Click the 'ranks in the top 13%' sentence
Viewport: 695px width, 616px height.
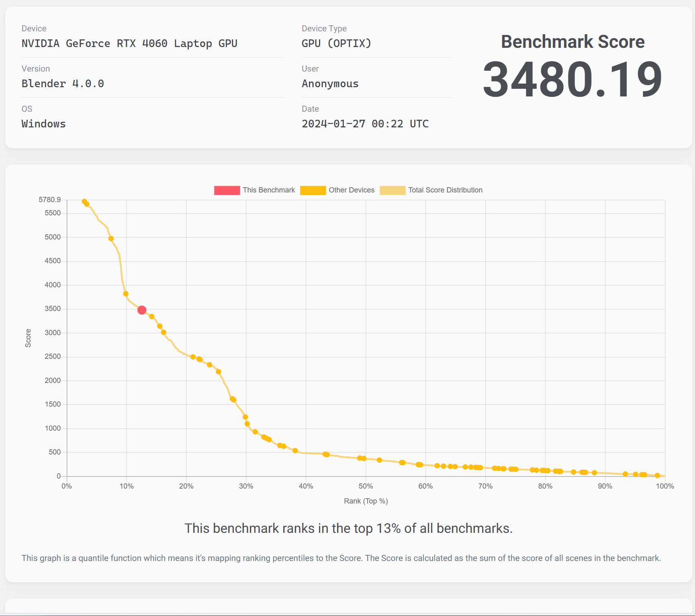point(348,528)
